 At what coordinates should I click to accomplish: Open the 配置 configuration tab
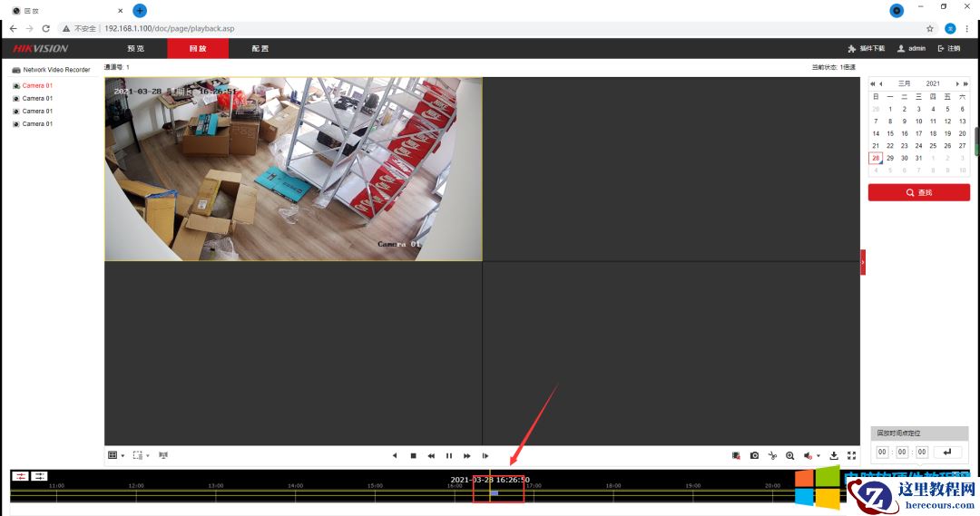[x=260, y=48]
